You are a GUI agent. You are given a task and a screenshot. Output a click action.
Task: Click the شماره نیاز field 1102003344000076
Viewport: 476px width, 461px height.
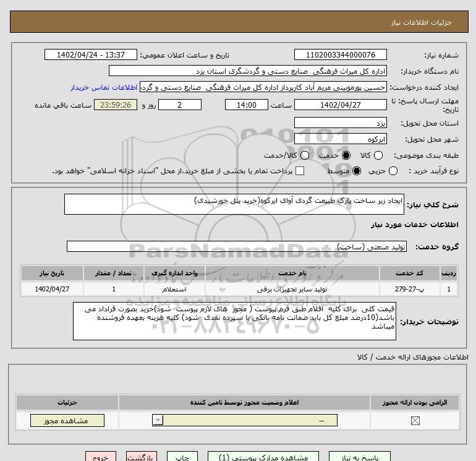coord(340,54)
